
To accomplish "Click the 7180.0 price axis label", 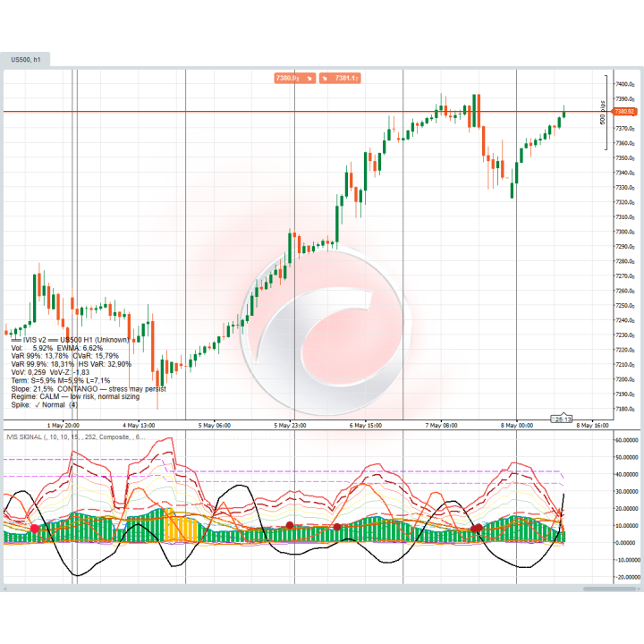I will click(625, 409).
